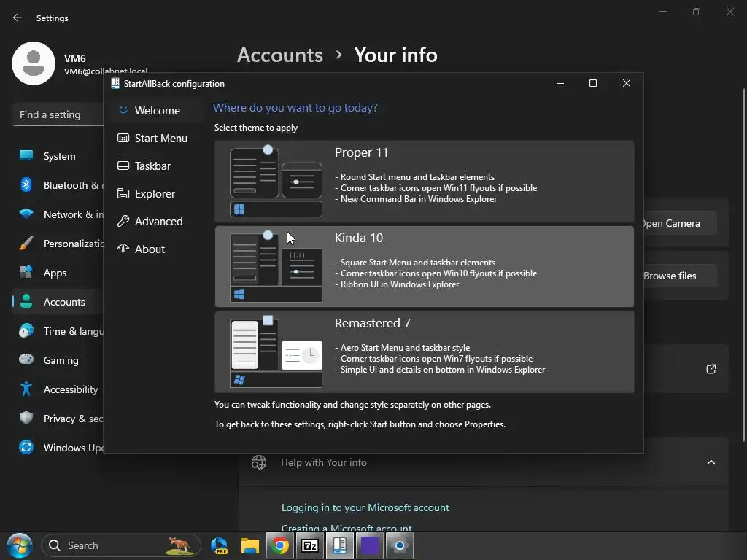Click the Proper 11 theme preview thumbnail
The height and width of the screenshot is (560, 747).
[x=276, y=181]
